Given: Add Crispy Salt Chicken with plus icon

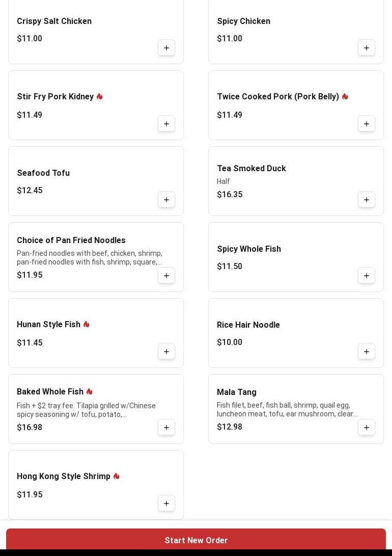Looking at the screenshot, I should (x=166, y=48).
